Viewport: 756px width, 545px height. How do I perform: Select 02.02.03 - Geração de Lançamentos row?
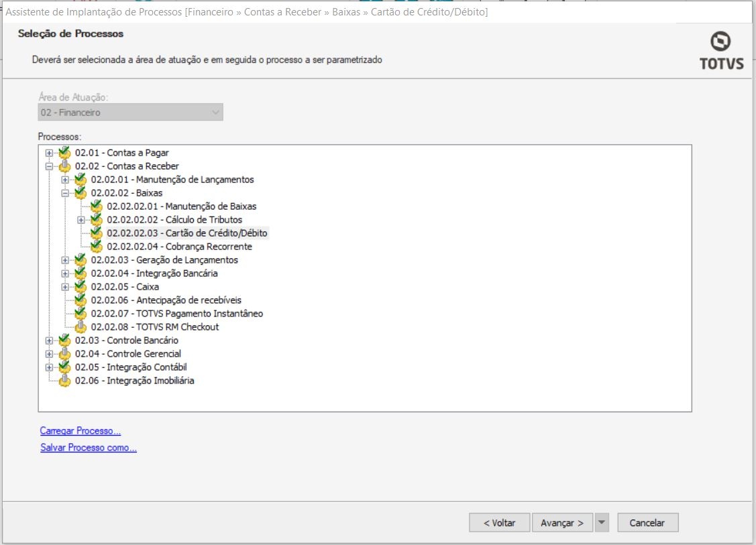(x=164, y=260)
